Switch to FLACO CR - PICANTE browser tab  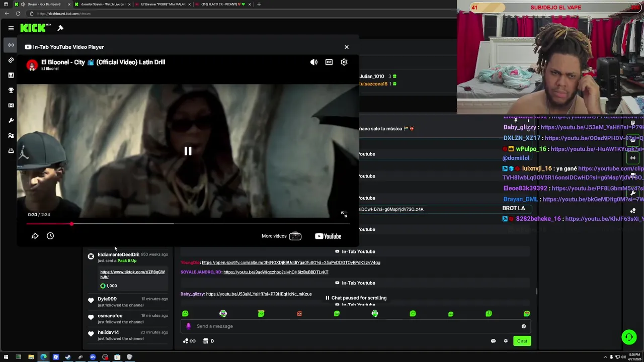click(221, 4)
